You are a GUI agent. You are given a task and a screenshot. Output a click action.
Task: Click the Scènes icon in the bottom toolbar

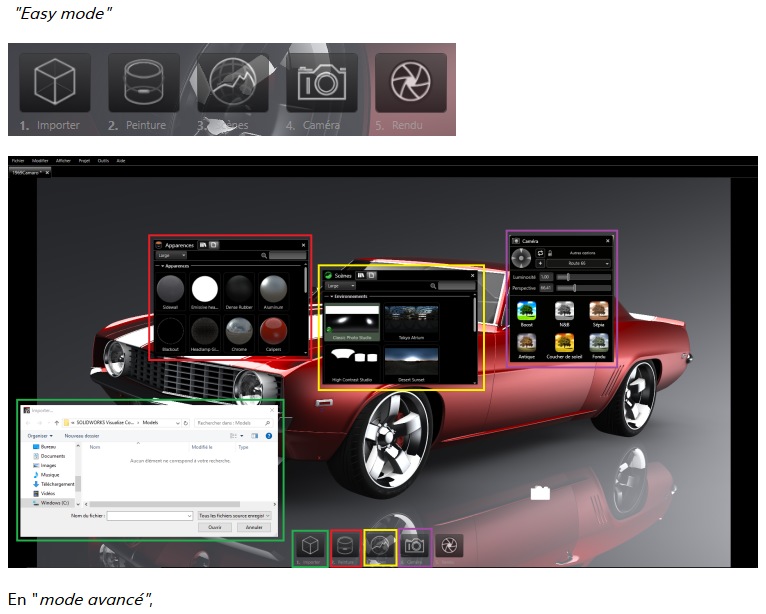380,545
